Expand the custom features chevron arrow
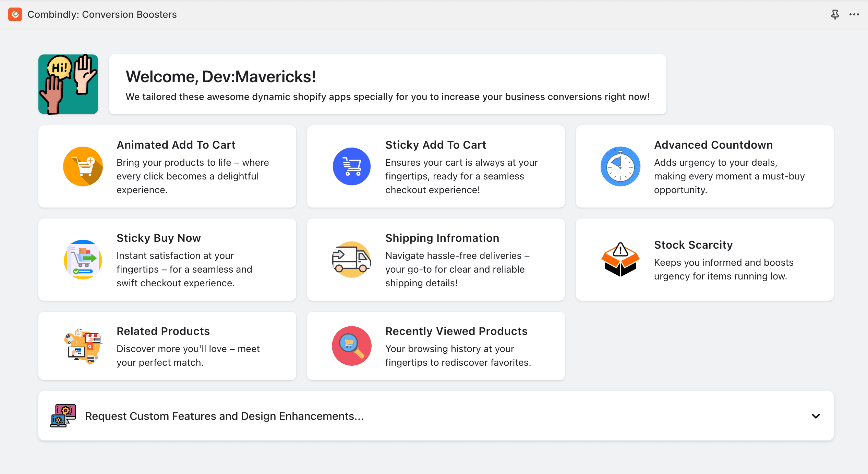 coord(816,416)
